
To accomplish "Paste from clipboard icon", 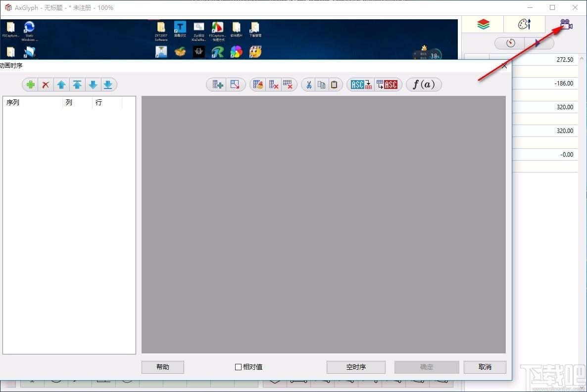I will tap(334, 85).
